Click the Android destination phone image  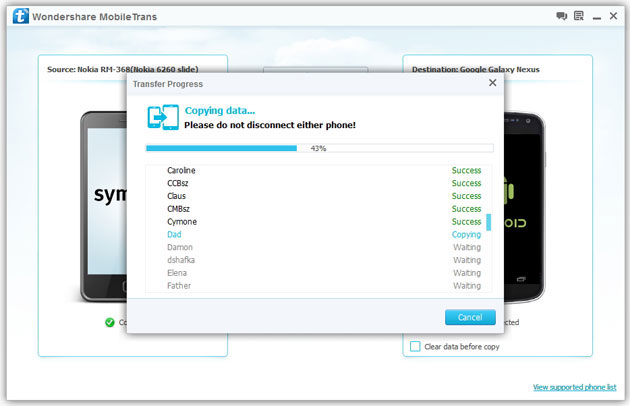tap(524, 208)
